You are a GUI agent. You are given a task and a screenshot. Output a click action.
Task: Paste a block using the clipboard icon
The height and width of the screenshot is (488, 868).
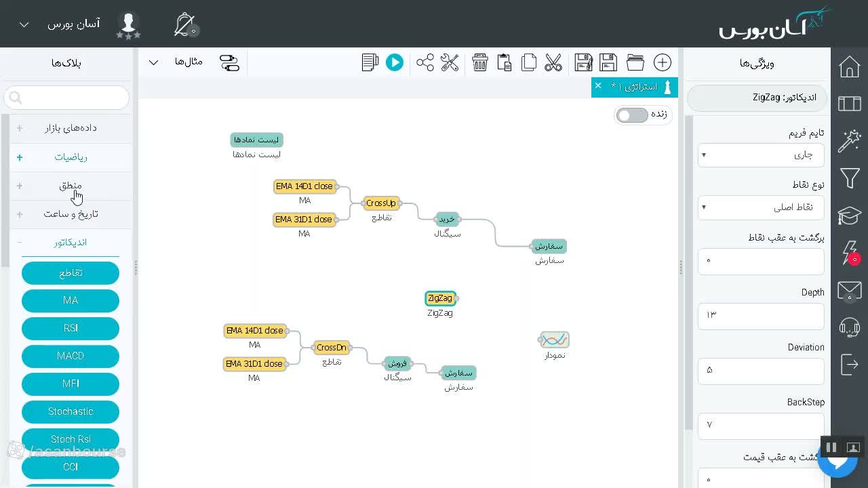coord(504,63)
